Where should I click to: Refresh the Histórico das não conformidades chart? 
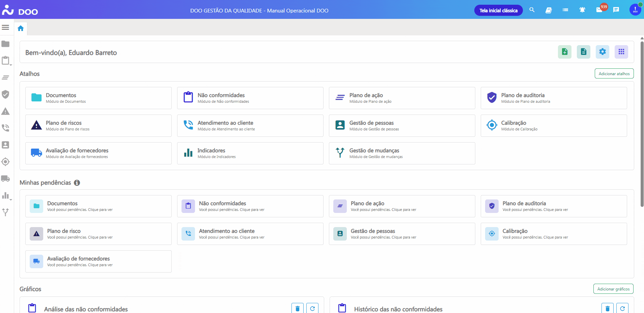622,308
